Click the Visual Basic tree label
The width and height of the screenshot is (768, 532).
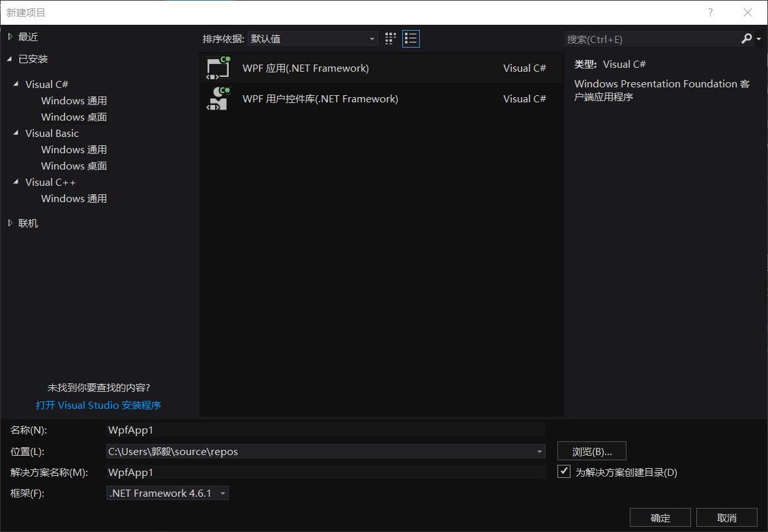pyautogui.click(x=52, y=133)
